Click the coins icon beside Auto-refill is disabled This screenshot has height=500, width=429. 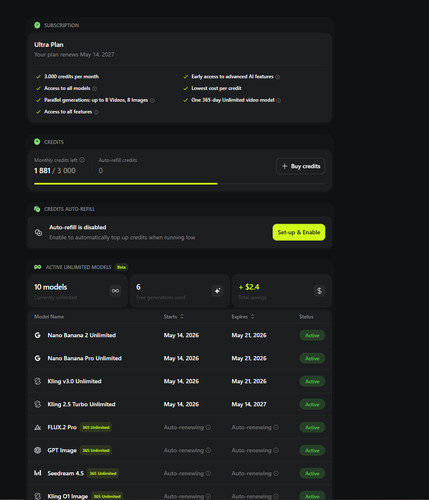[39, 232]
